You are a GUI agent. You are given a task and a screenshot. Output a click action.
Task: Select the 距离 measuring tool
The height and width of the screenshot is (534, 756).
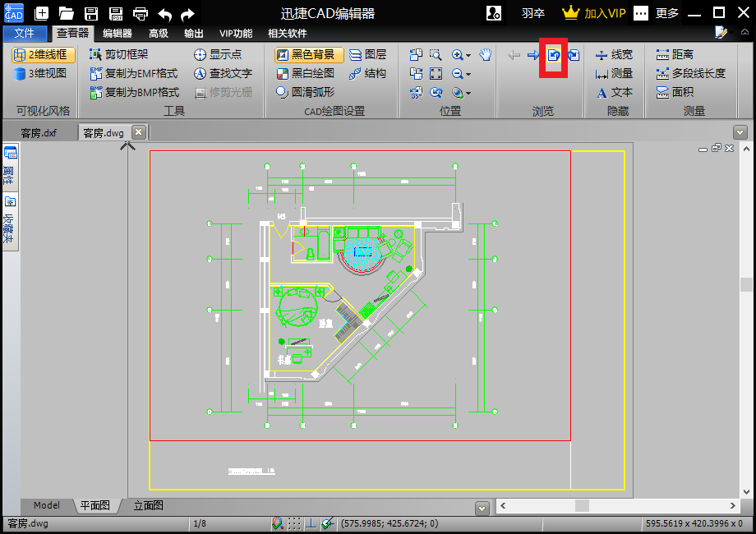675,54
